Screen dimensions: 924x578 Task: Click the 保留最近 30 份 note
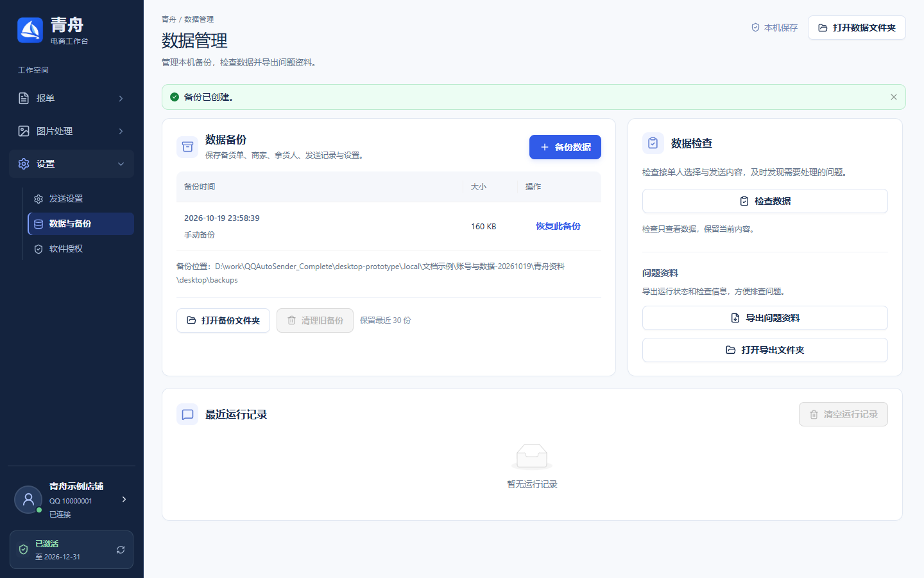pyautogui.click(x=386, y=320)
